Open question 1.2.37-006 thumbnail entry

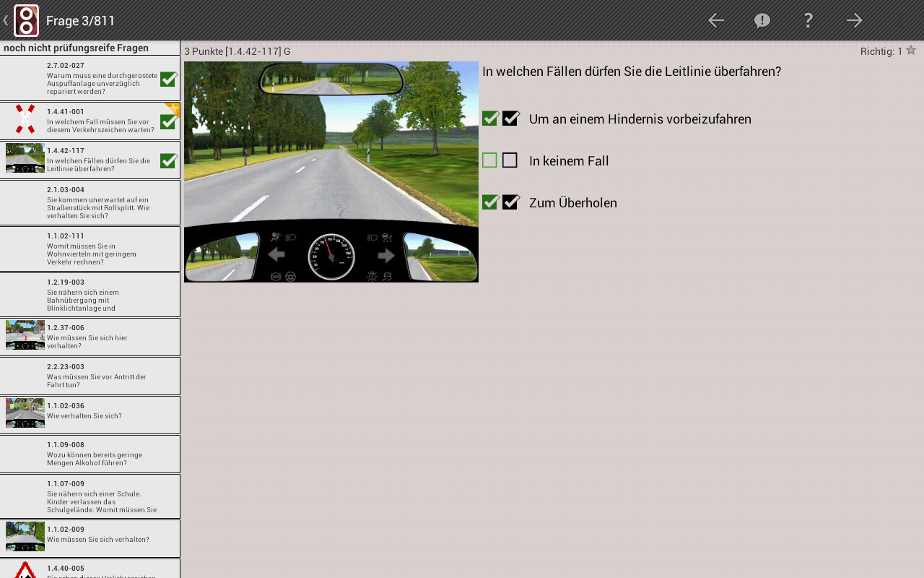tap(90, 337)
